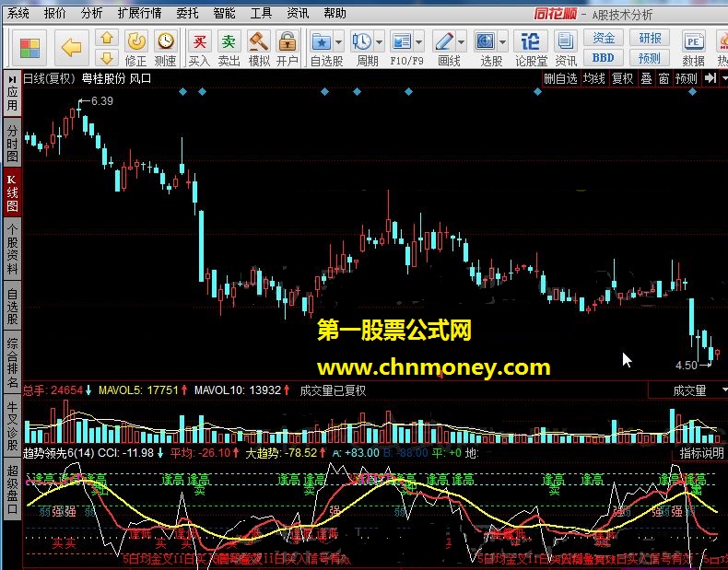Switch to the 分时图 sidebar tab

(x=12, y=142)
